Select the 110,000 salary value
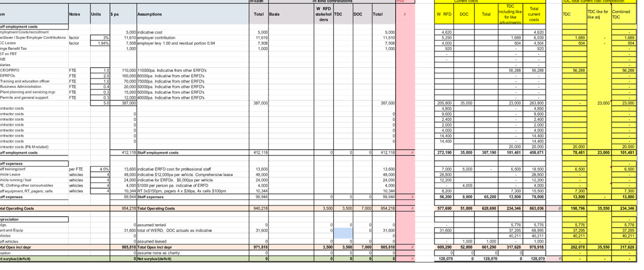Screen dimensions: 644x270 point(123,71)
